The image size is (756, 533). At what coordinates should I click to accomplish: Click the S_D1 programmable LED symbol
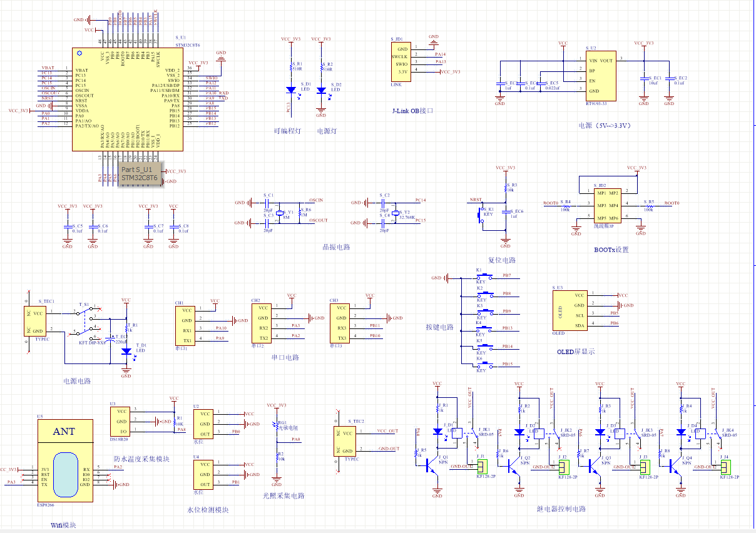pyautogui.click(x=290, y=90)
